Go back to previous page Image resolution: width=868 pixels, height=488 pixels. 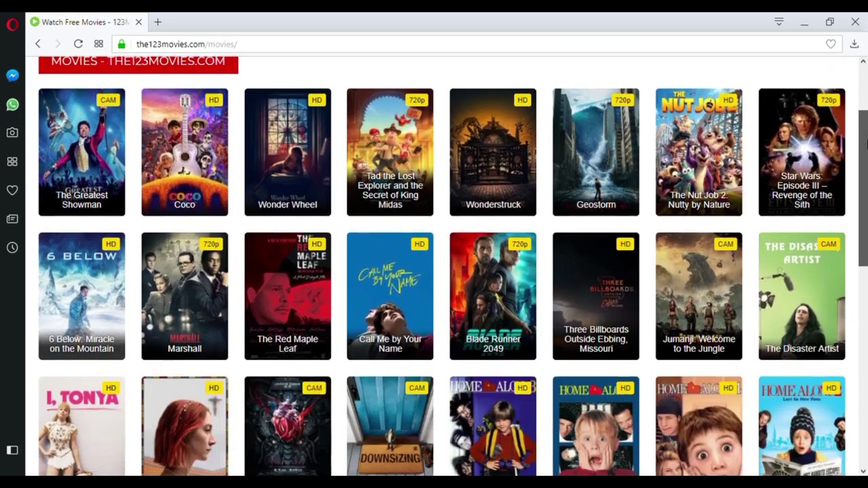38,44
